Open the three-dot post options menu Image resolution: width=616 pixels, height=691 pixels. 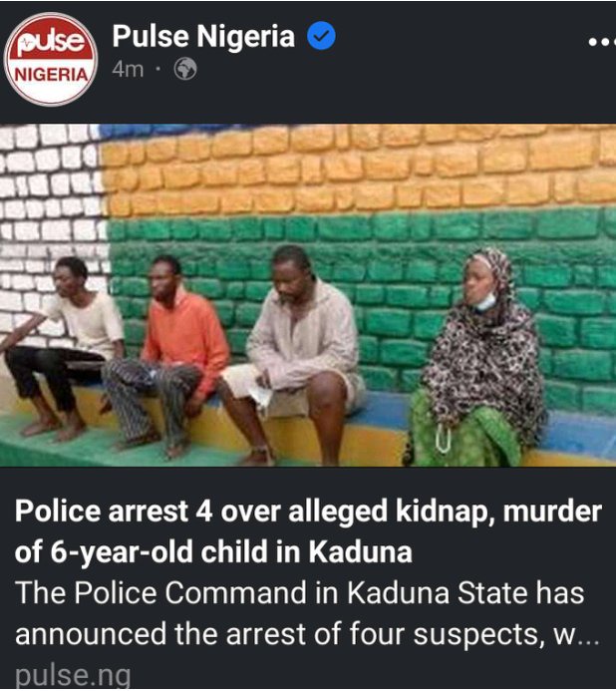point(602,42)
